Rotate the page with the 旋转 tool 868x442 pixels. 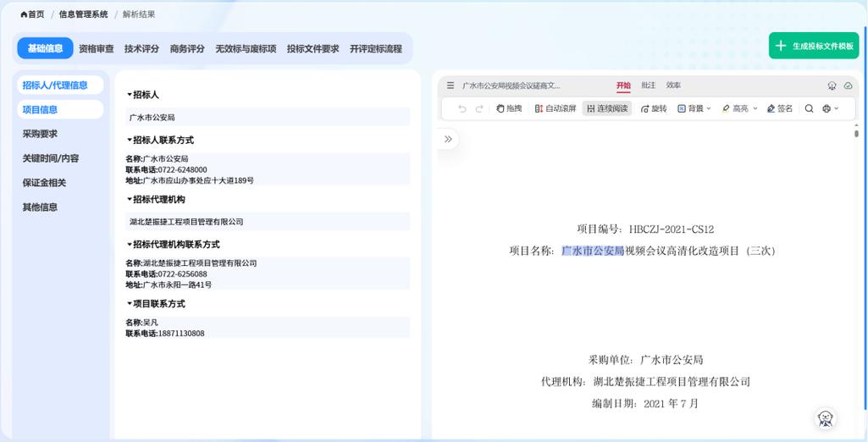[654, 108]
